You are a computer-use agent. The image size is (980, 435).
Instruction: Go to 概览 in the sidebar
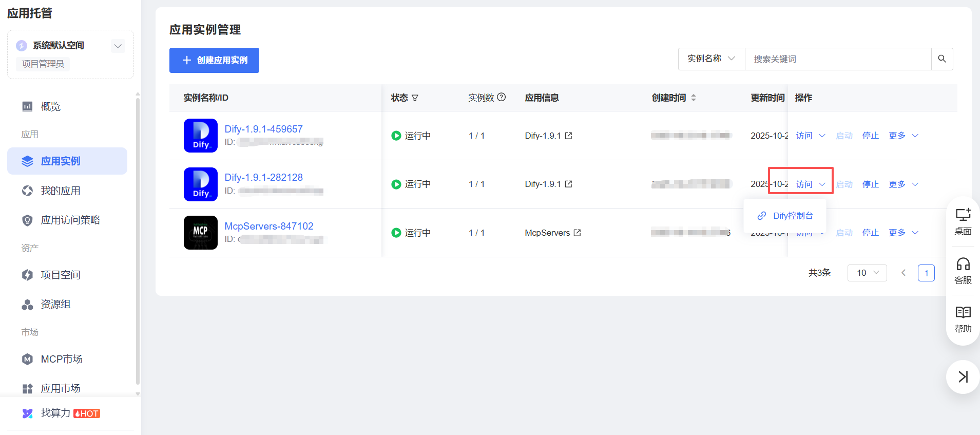click(50, 106)
